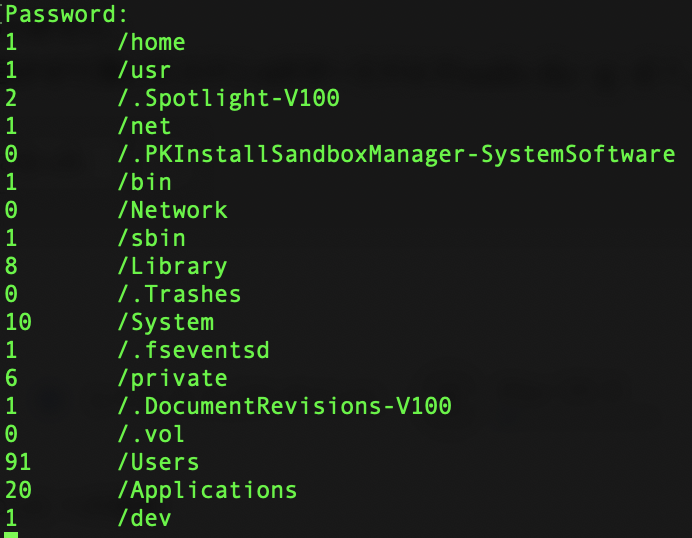Click the /.PKInstallSandboxManager-SystemSoftware path

[396, 154]
